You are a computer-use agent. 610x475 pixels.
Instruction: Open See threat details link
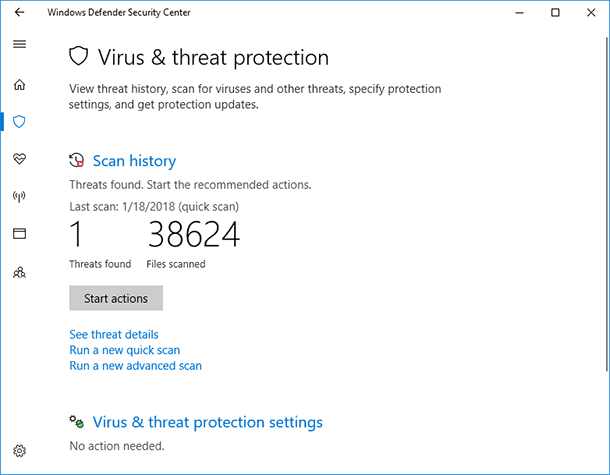click(x=114, y=335)
